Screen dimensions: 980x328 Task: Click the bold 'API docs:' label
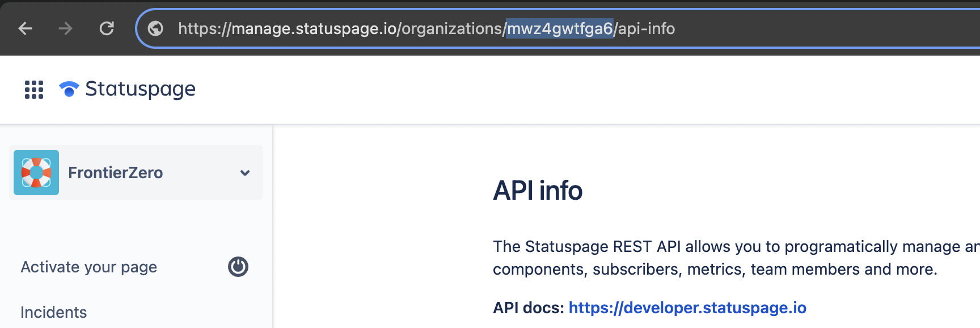click(528, 308)
